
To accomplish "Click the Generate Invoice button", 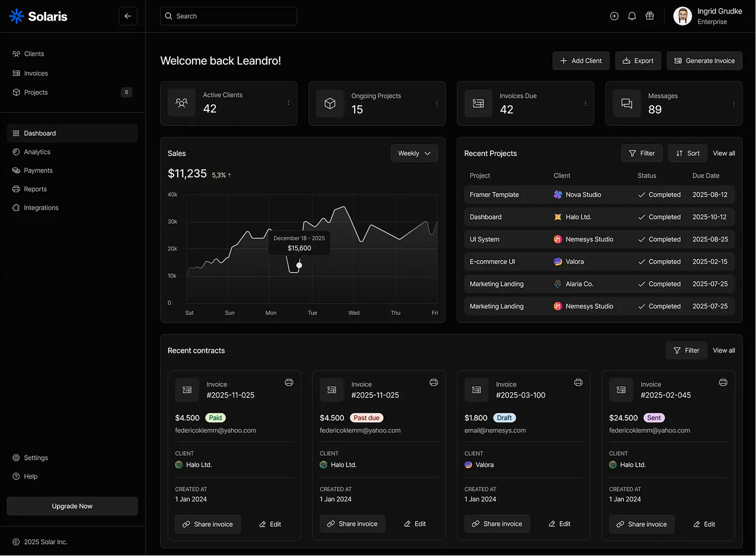I will point(705,61).
